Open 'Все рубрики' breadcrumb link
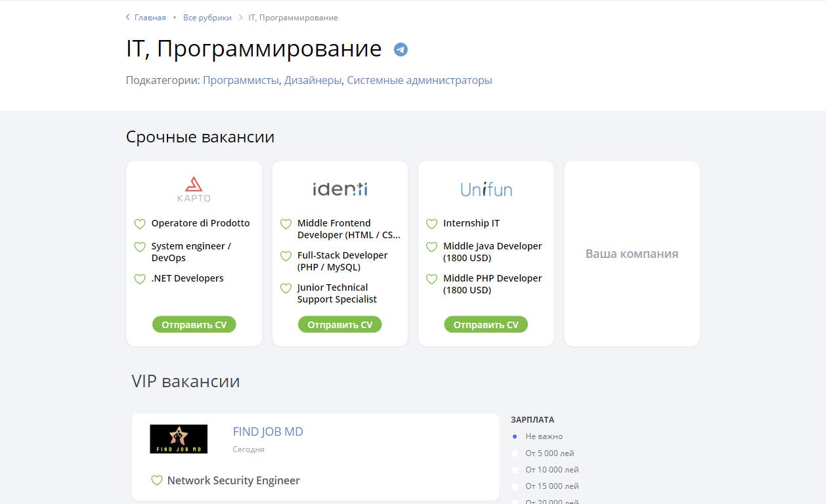The image size is (826, 504). point(207,18)
